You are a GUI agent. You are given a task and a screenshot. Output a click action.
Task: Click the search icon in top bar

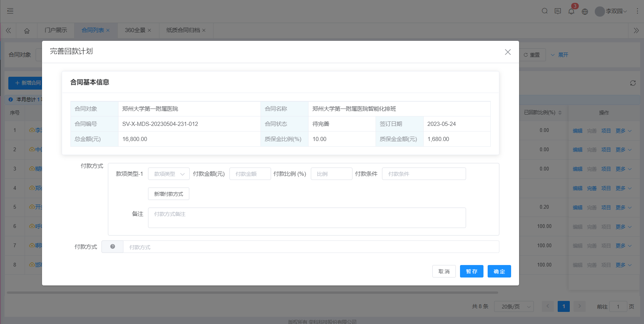(x=544, y=11)
